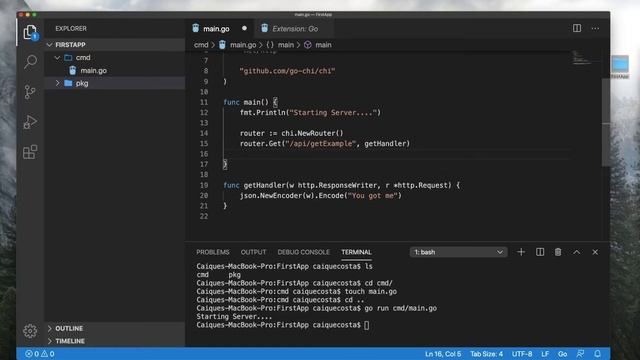Open the Manage gear menu
Viewport: 640px width, 360px height.
(30, 331)
